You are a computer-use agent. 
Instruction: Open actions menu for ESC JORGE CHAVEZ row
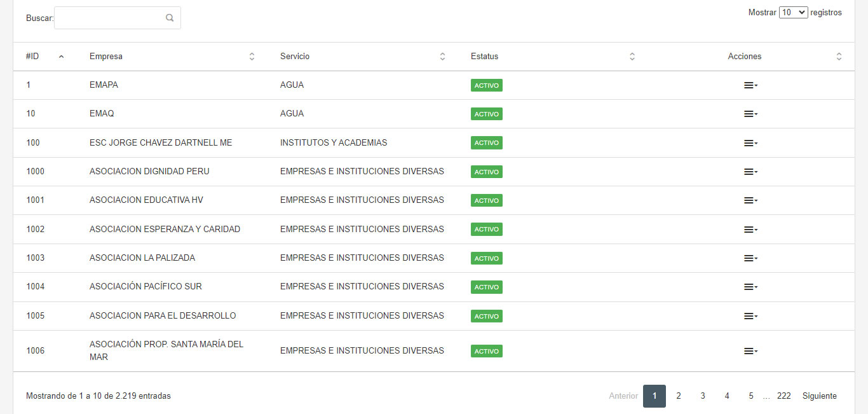750,143
